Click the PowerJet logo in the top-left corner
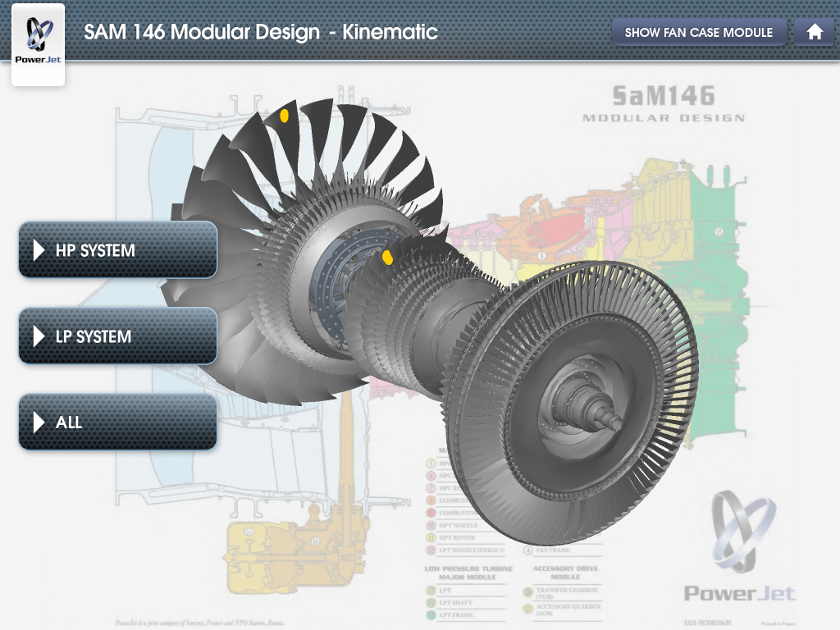This screenshot has width=840, height=630. (x=38, y=43)
